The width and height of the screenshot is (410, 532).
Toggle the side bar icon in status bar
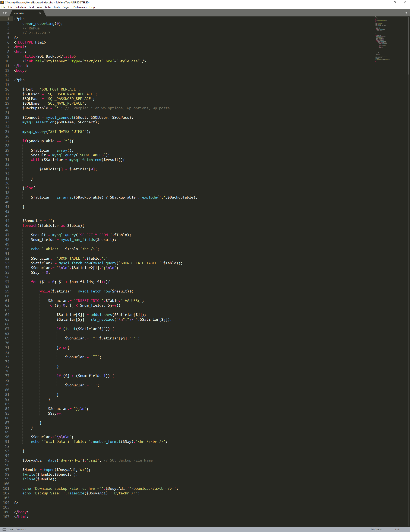4,530
